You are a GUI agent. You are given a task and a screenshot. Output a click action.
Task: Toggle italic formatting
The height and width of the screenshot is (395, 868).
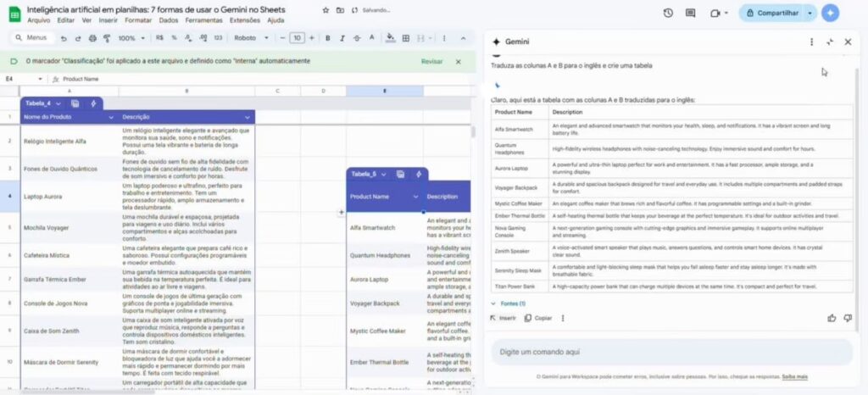point(342,38)
